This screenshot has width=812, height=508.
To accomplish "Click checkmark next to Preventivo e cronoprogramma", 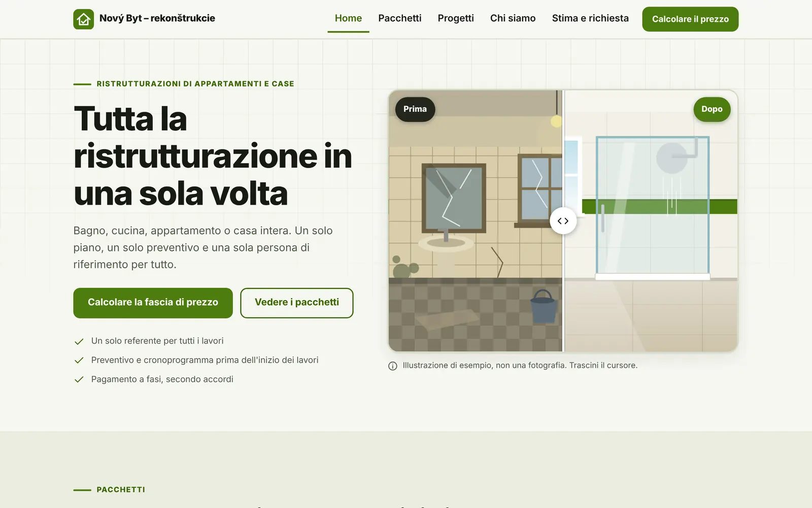I will tap(79, 360).
